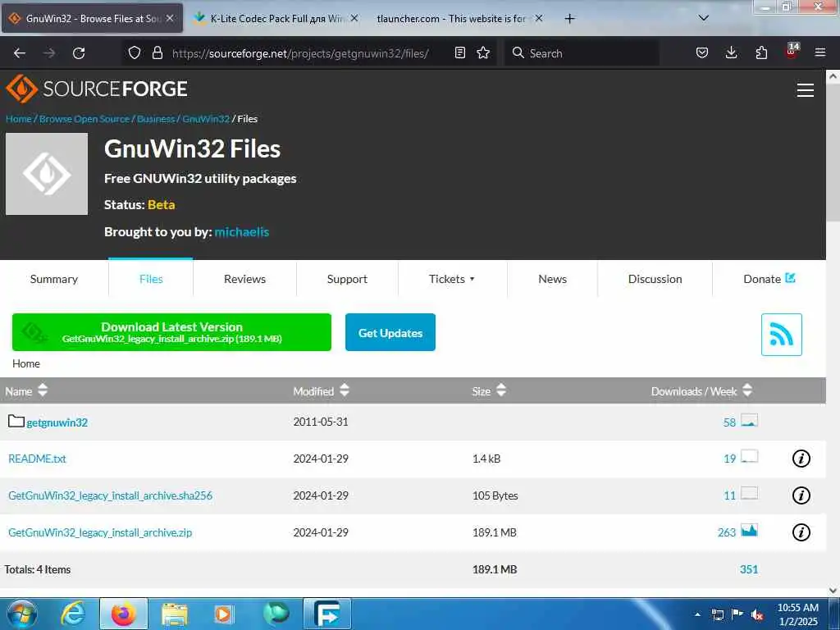Open Internet Explorer from the taskbar

73,614
